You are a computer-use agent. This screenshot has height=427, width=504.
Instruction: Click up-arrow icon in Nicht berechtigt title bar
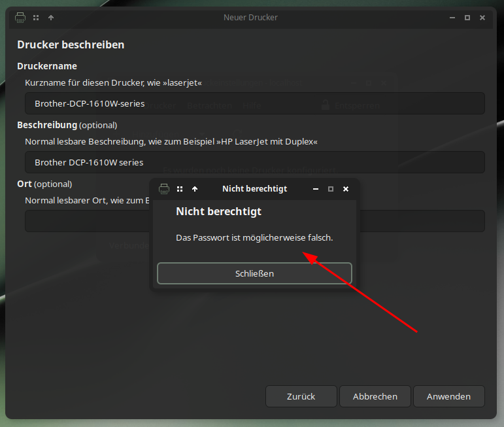coord(195,189)
